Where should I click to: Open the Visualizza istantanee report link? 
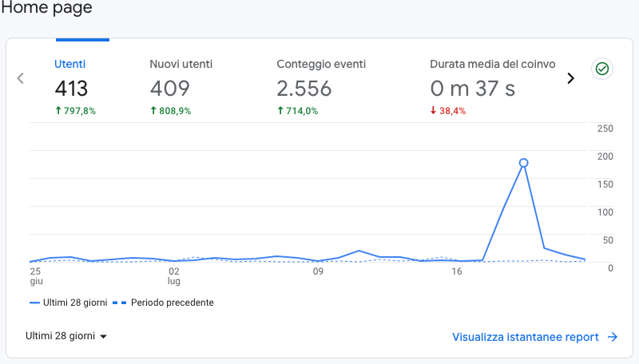(525, 337)
